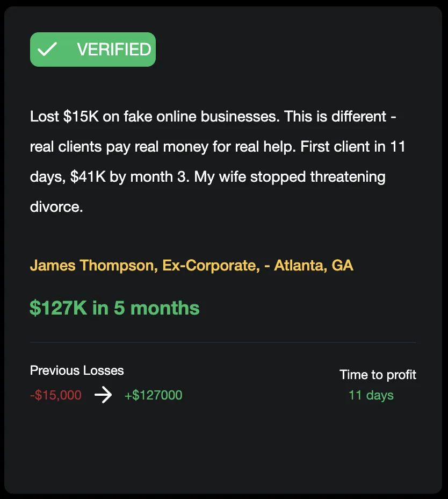
Task: Click 'First client in 11' text
Action: 352,147
